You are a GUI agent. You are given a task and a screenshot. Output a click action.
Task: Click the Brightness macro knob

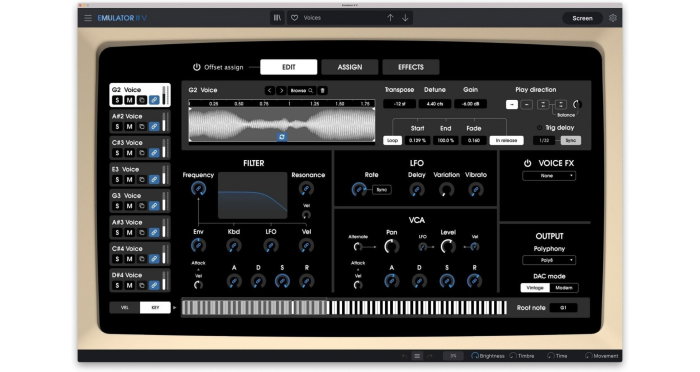[x=475, y=356]
